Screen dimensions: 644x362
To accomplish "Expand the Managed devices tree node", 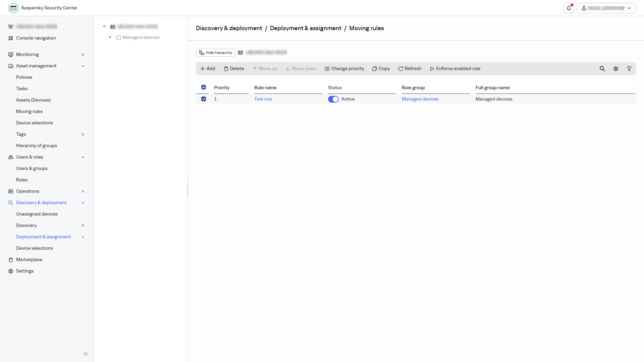I will 110,37.
